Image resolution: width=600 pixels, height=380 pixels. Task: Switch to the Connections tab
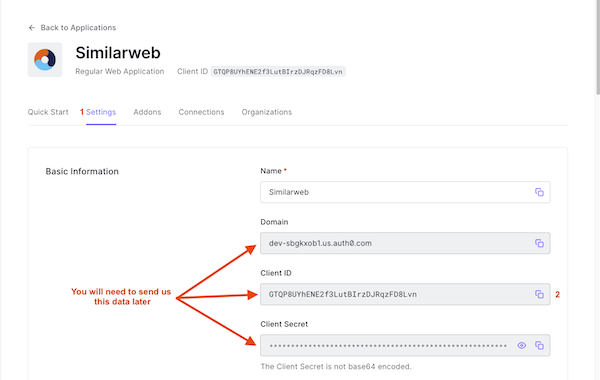point(201,112)
